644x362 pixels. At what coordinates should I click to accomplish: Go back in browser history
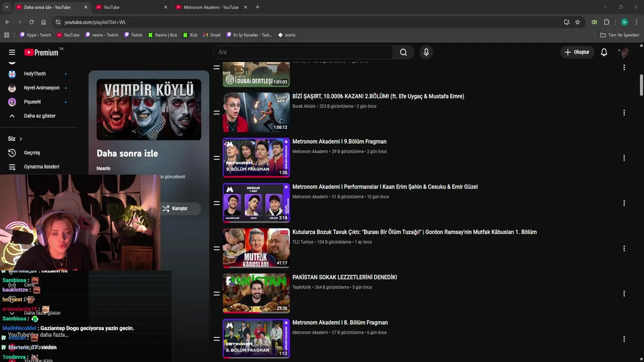[x=7, y=22]
